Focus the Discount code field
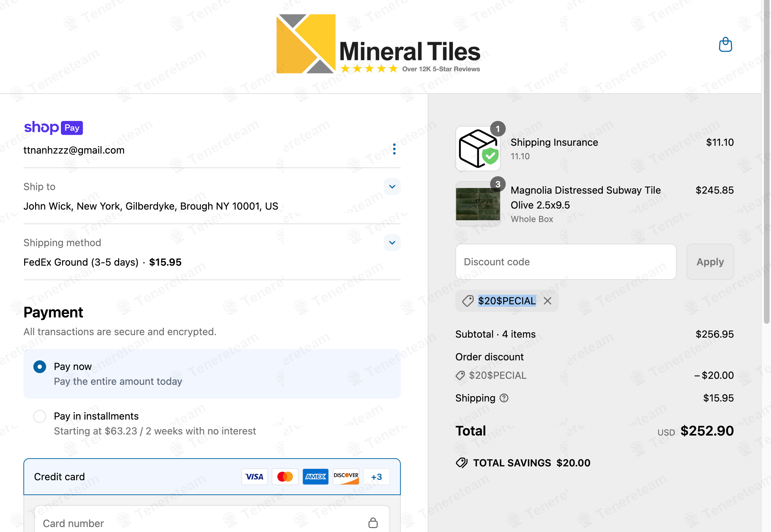Viewport: 771px width, 532px height. click(x=566, y=262)
